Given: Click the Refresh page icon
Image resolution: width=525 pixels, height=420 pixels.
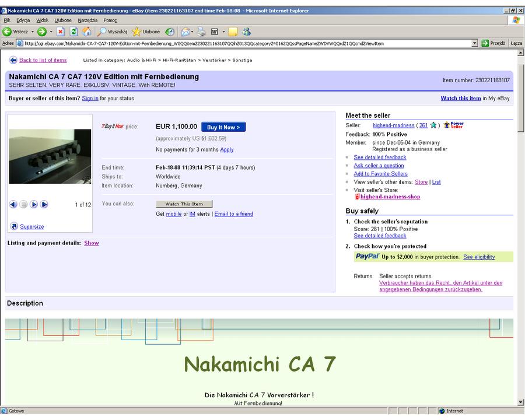Looking at the screenshot, I should pyautogui.click(x=73, y=32).
